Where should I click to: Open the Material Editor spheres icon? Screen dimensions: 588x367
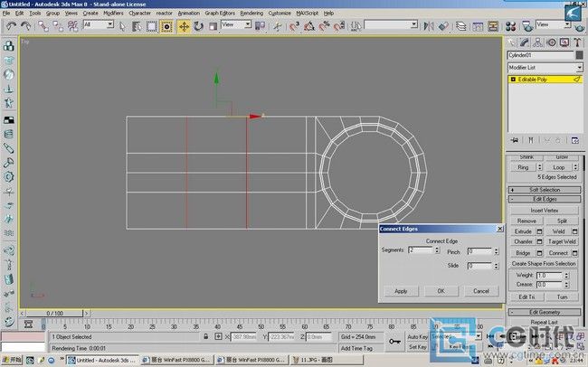coord(510,26)
